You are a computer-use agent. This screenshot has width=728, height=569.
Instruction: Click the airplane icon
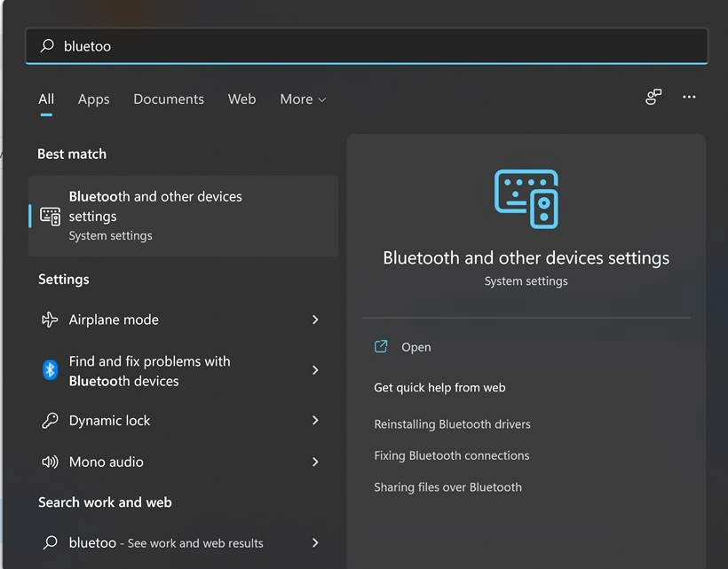[x=50, y=320]
